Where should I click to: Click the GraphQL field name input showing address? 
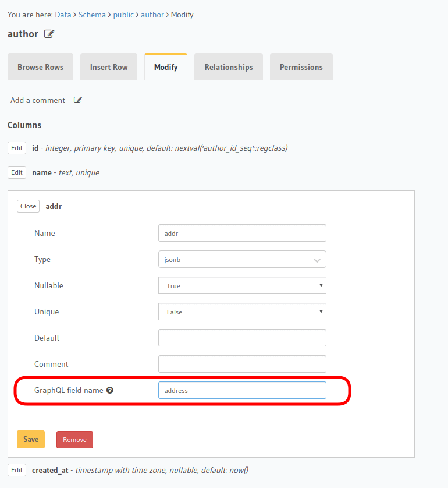tap(242, 390)
